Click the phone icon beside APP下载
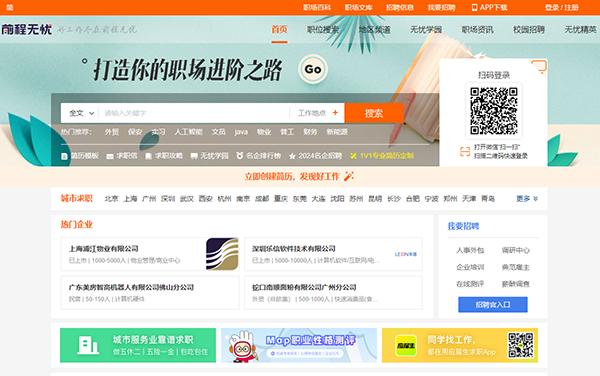 pos(474,7)
